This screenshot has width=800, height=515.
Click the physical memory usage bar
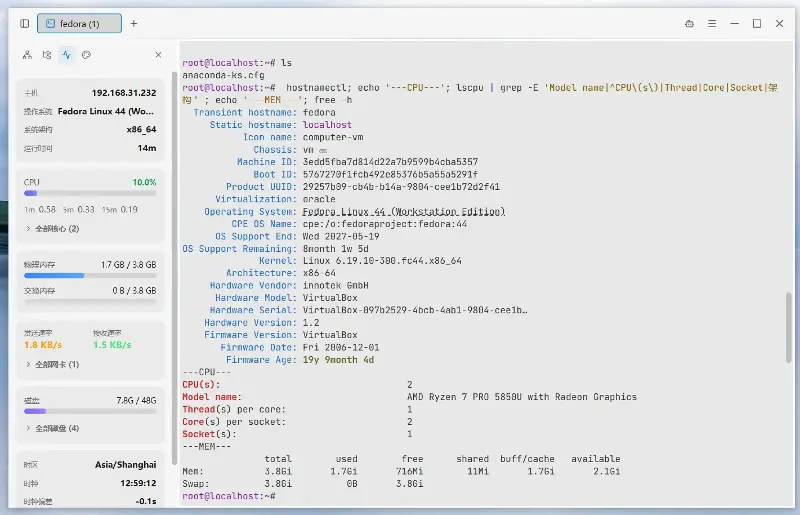coord(90,276)
